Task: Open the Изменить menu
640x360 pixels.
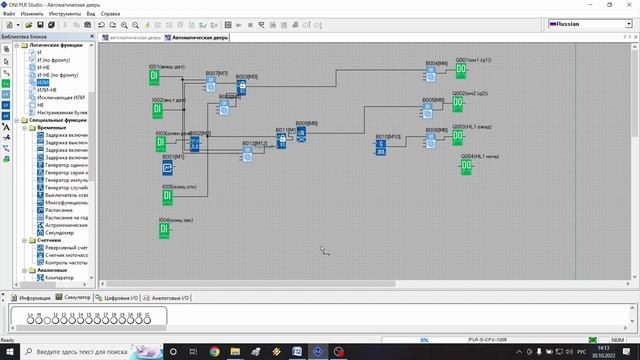Action: [32, 14]
